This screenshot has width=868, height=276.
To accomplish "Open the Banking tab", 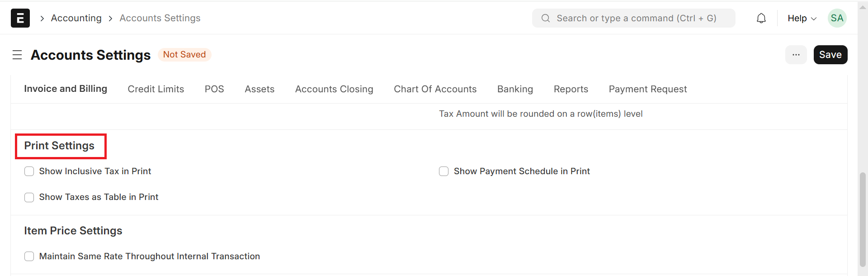I will pos(515,89).
